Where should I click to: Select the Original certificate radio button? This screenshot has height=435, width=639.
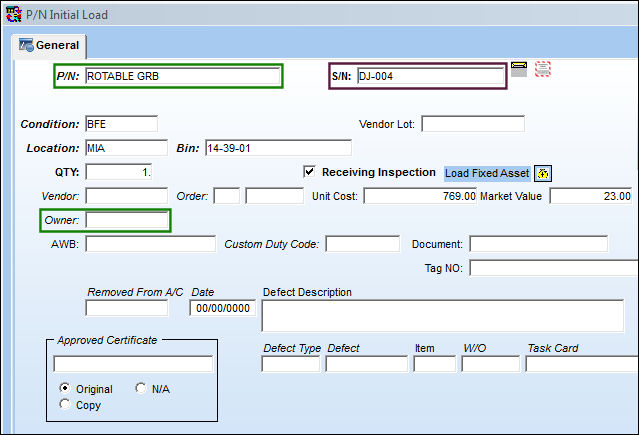[x=64, y=388]
